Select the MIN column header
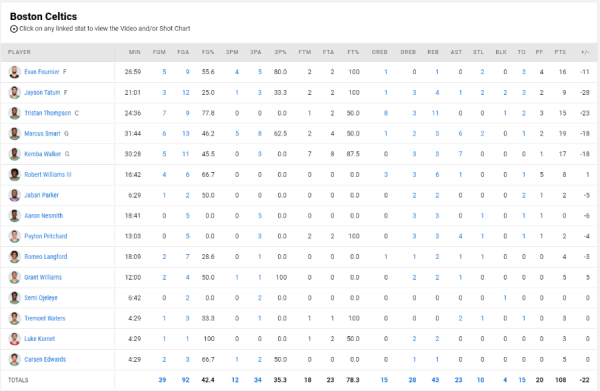The height and width of the screenshot is (391, 600). (x=135, y=52)
